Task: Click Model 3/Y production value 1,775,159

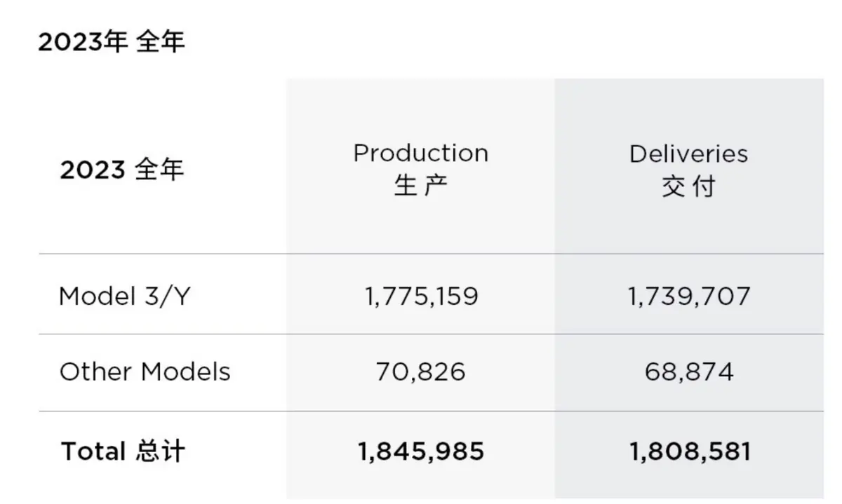Action: [x=421, y=296]
